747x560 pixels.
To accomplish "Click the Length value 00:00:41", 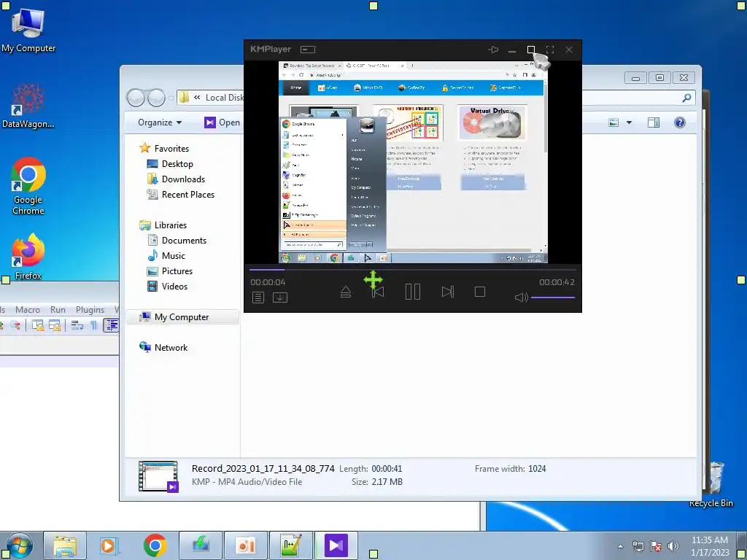I will pyautogui.click(x=387, y=469).
